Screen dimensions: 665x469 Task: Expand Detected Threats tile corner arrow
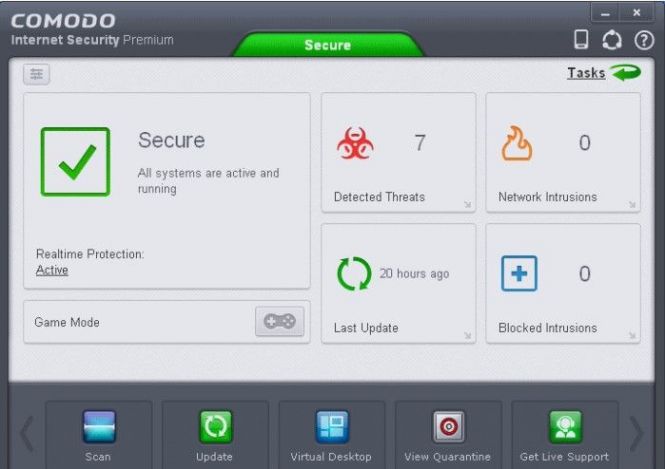(467, 205)
